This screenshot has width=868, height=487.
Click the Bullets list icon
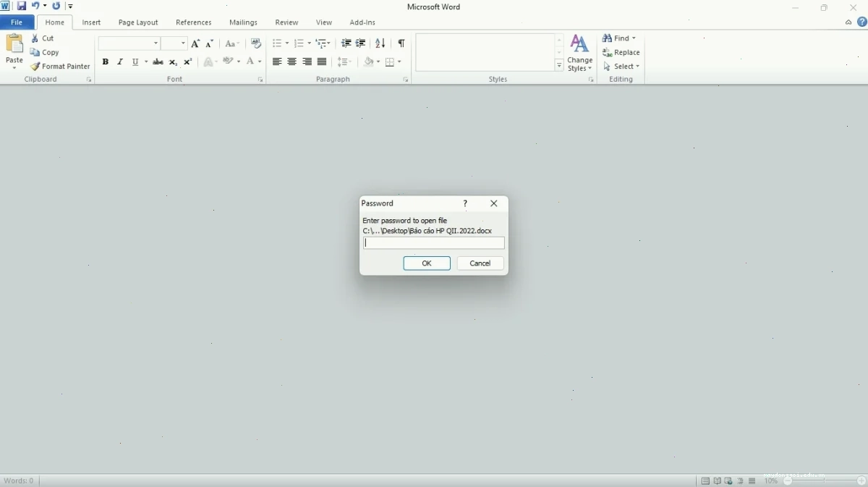click(x=277, y=43)
